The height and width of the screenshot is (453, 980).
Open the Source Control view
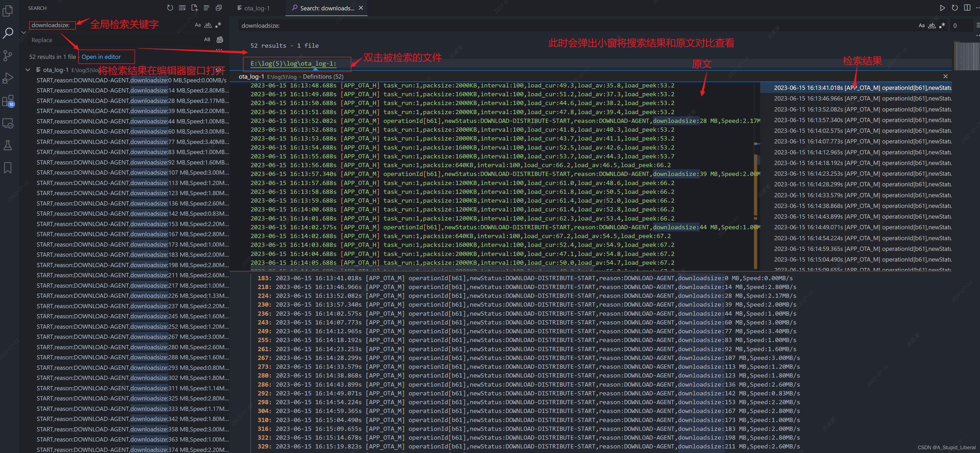click(x=8, y=56)
